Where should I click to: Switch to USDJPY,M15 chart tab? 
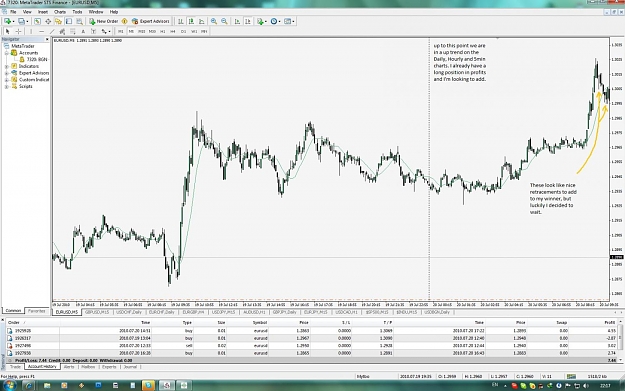(x=223, y=312)
